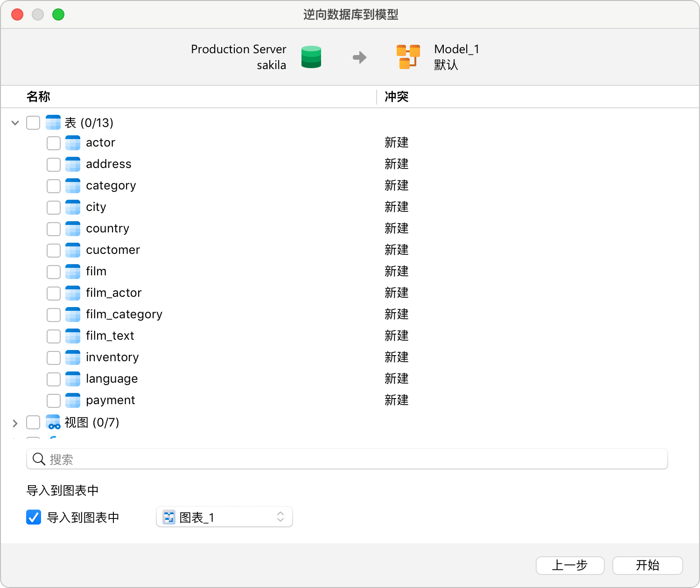Click the magnifier icon in search box
This screenshot has width=700, height=588.
39,459
